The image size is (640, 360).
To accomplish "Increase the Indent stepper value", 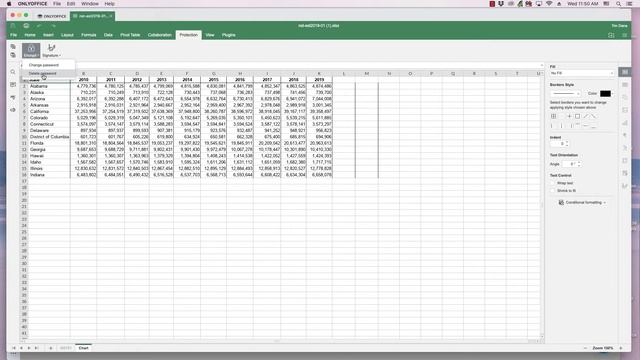I will pos(567,142).
